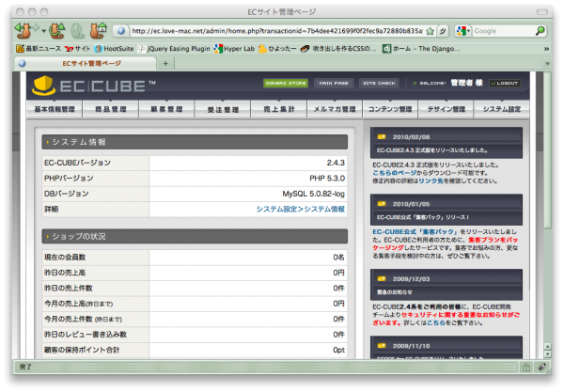Viewport: 564px width, 392px height.
Task: Click the scrollbar down arrow
Action: pos(547,354)
